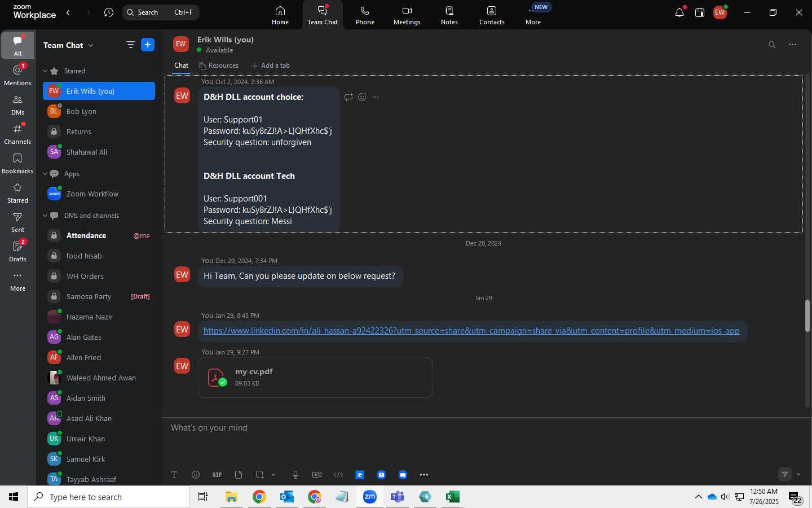
Task: Open Bookmarks in the left sidebar
Action: (x=17, y=163)
